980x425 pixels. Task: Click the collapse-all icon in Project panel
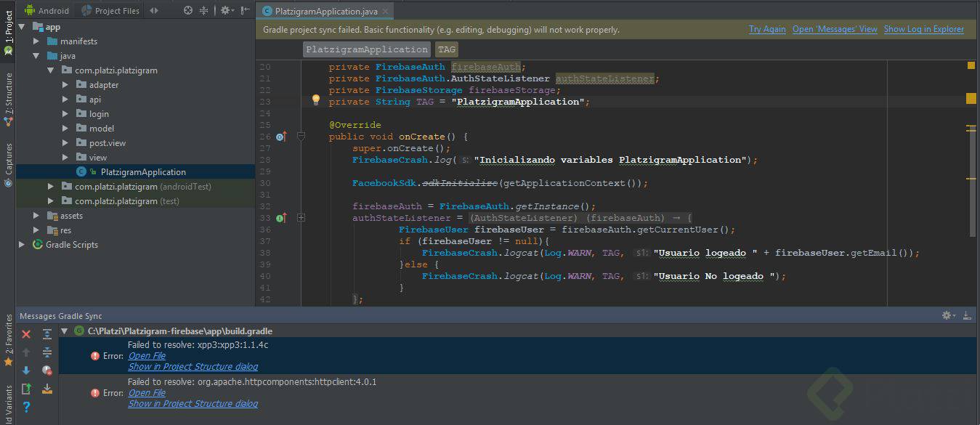(x=203, y=10)
